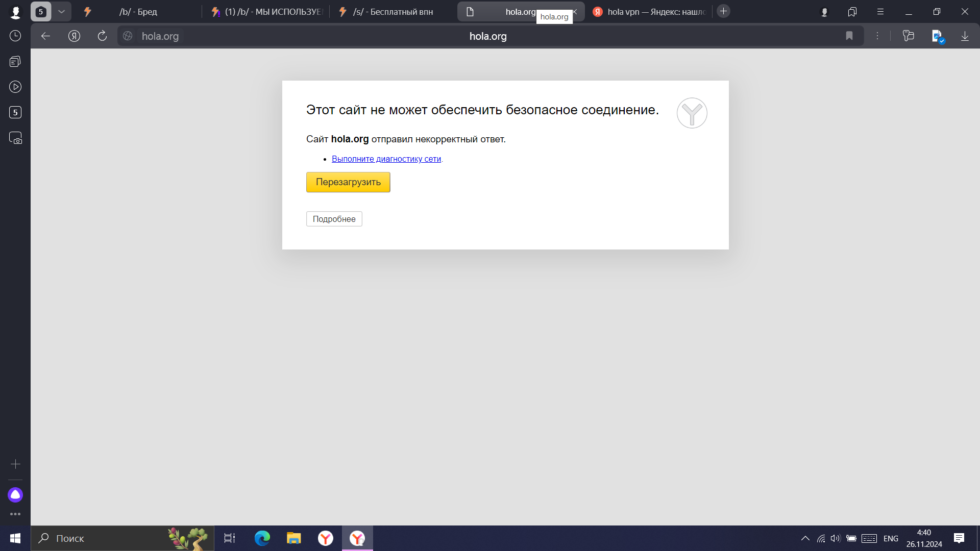Launch Alice purple assistant in sidebar
The width and height of the screenshot is (980, 551).
click(x=15, y=495)
